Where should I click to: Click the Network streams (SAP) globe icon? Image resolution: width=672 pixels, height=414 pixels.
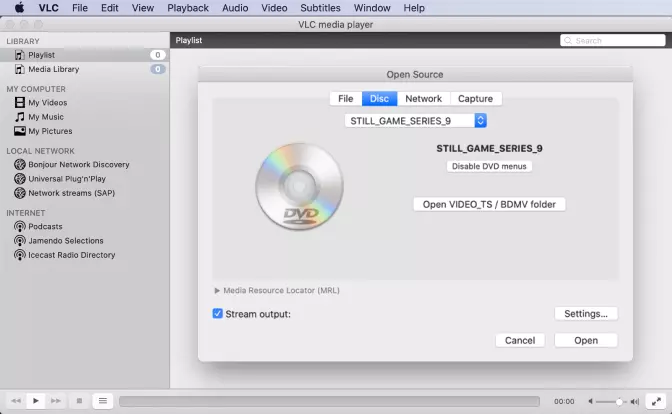point(20,193)
